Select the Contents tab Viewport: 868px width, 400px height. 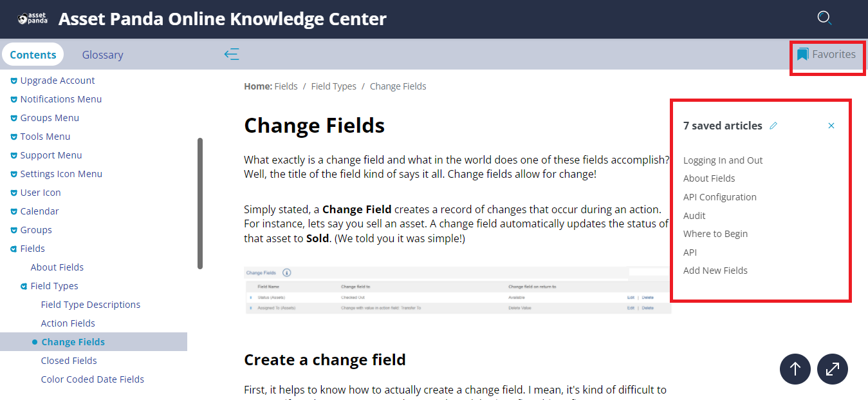coord(33,55)
